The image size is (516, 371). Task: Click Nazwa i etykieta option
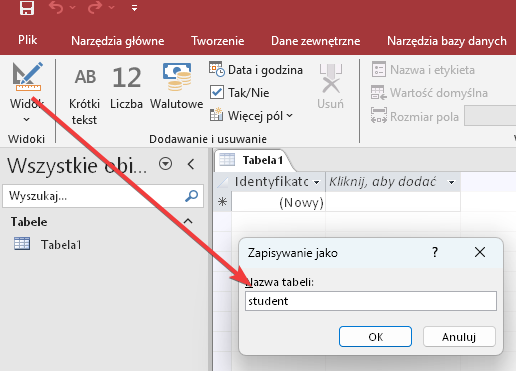coord(423,70)
